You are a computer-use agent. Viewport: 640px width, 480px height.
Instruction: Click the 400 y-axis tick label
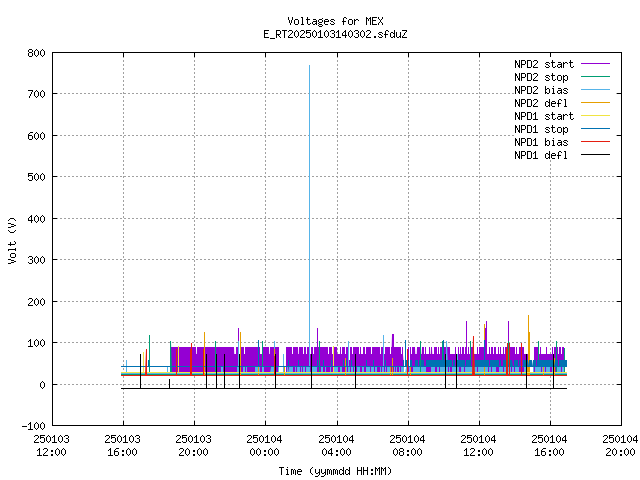tap(36, 219)
